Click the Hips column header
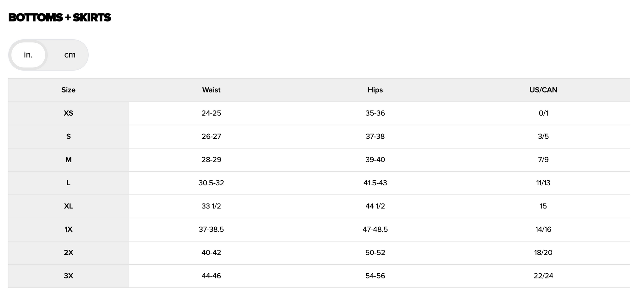This screenshot has width=644, height=299. 375,90
